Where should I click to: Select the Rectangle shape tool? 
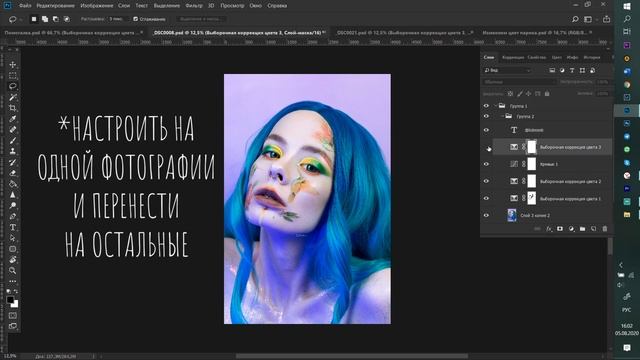pos(13,249)
